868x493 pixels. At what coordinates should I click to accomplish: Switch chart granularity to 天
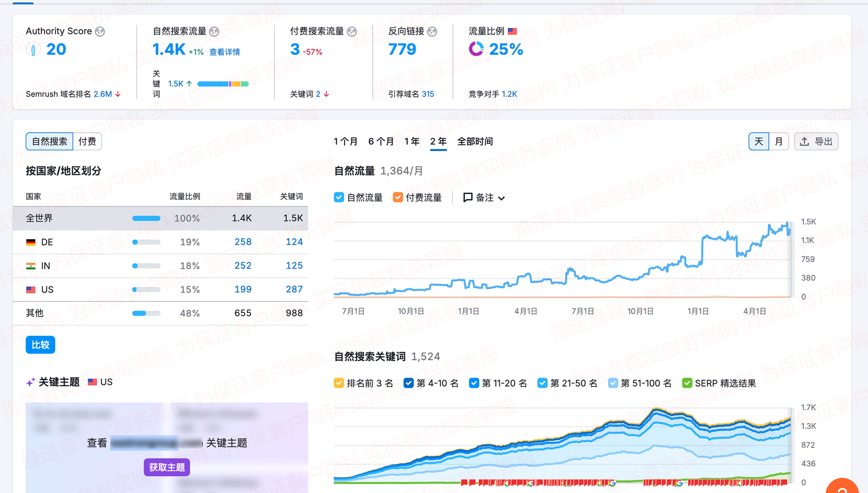(x=759, y=141)
